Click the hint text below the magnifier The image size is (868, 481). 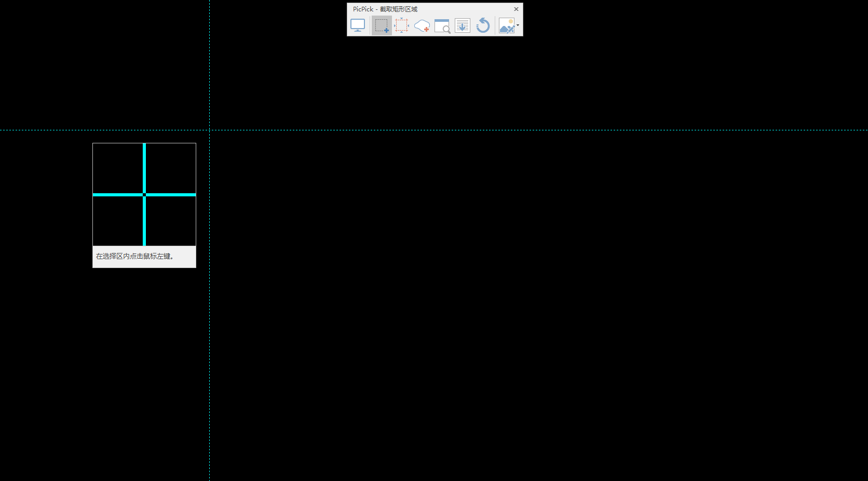point(134,257)
